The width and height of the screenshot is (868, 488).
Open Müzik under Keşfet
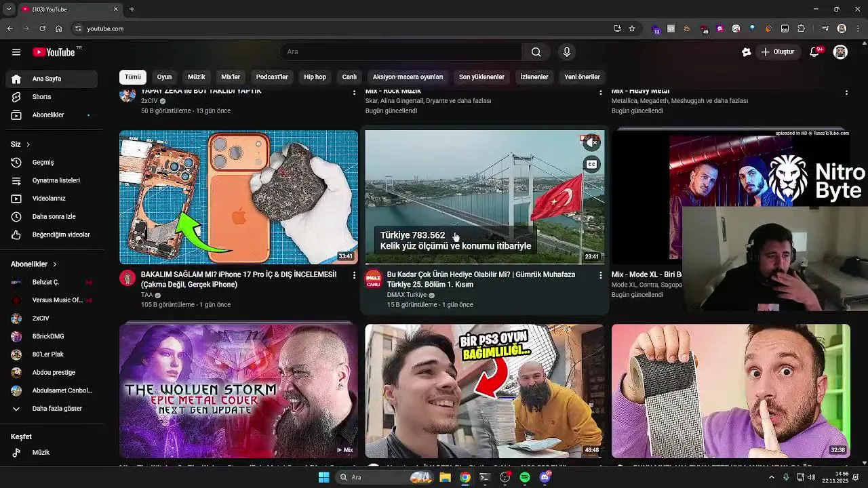tap(52, 452)
